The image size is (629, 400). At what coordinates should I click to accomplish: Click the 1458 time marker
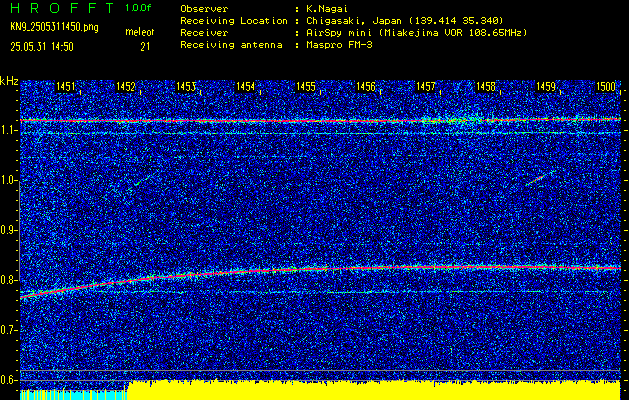point(485,86)
